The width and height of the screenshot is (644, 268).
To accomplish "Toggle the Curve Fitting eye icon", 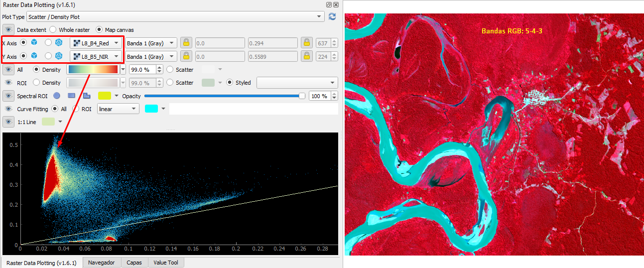I will (8, 109).
